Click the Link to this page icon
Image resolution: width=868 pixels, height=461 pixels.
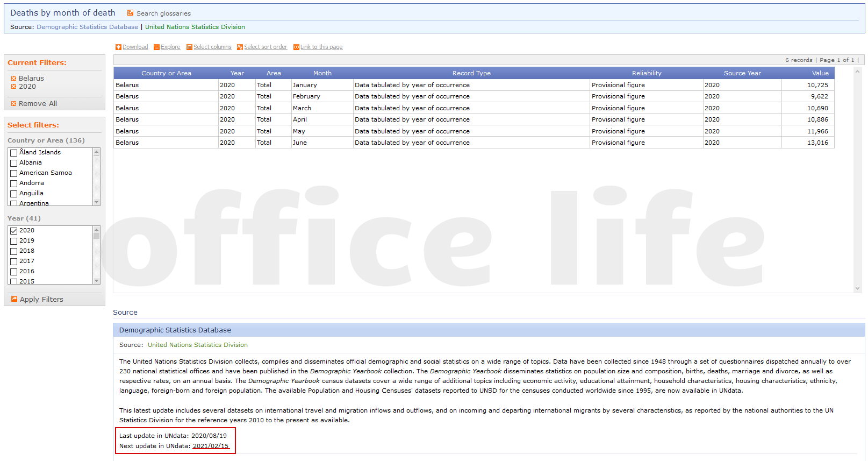tap(296, 47)
